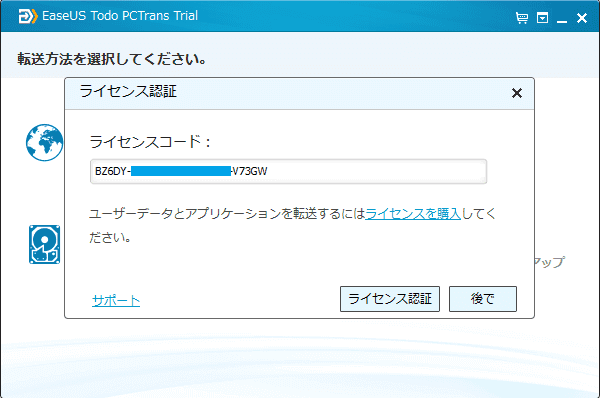Click the 転送方法を選択してください。 heading
The height and width of the screenshot is (398, 600).
tap(112, 59)
